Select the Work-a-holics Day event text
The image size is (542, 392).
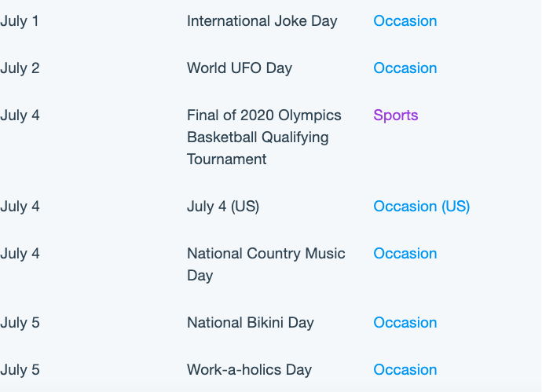[249, 370]
